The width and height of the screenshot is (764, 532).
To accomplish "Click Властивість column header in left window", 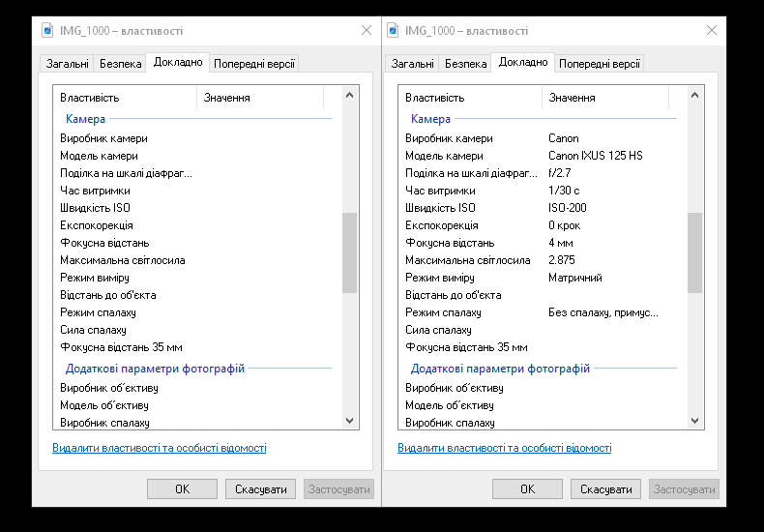I will click(x=125, y=98).
